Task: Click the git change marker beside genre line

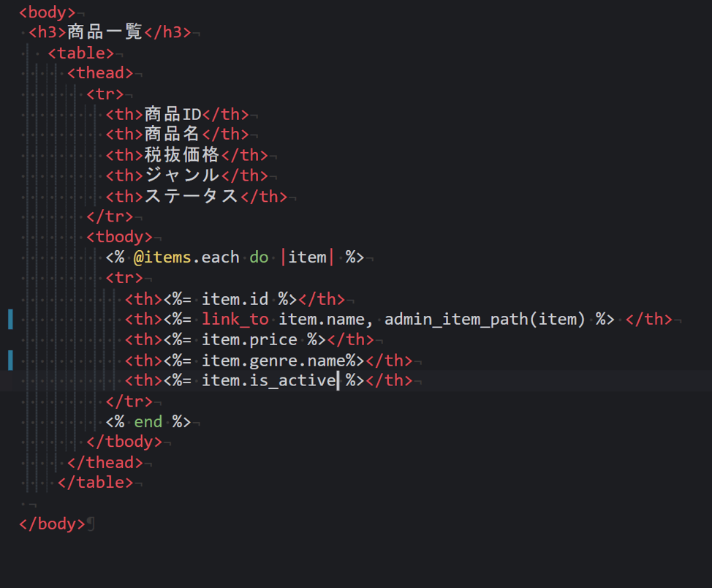Action: (10, 361)
